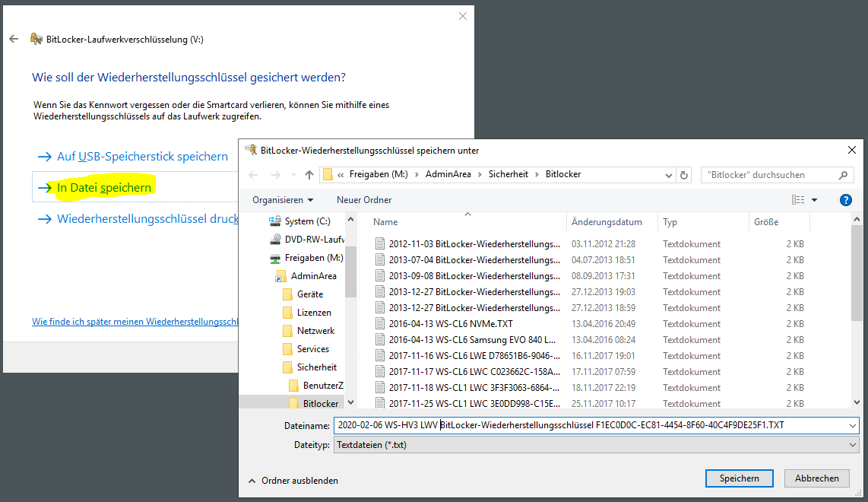Image resolution: width=868 pixels, height=502 pixels.
Task: Click Neuer Ordner in the toolbar
Action: pos(364,200)
